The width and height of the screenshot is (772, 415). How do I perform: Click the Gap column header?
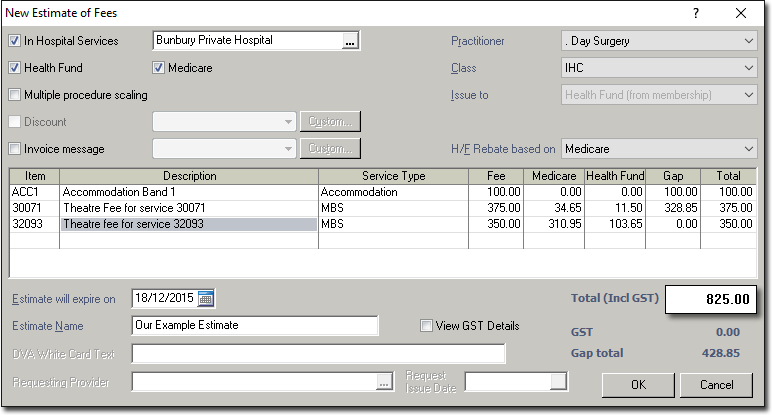click(x=672, y=176)
